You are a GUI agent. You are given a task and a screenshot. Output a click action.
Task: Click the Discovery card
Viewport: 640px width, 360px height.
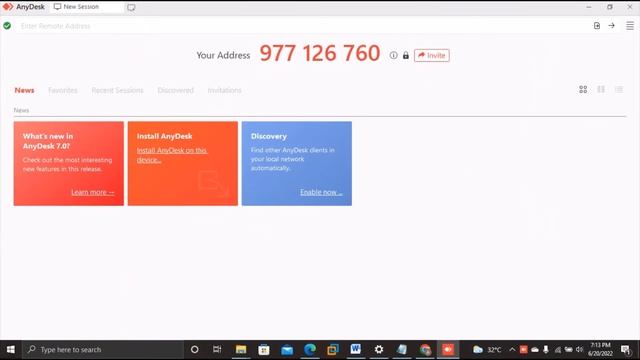pyautogui.click(x=297, y=163)
